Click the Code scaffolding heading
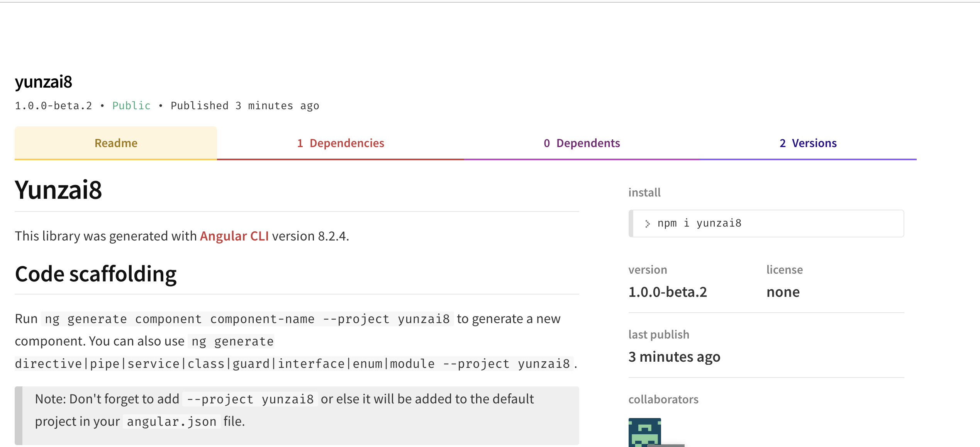 (95, 274)
